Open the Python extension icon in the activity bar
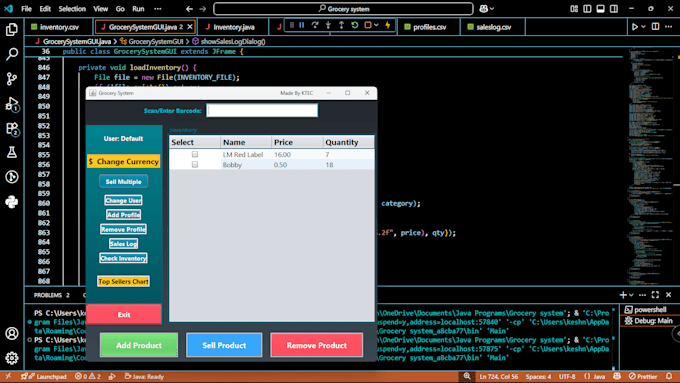680x383 pixels. pos(12,202)
